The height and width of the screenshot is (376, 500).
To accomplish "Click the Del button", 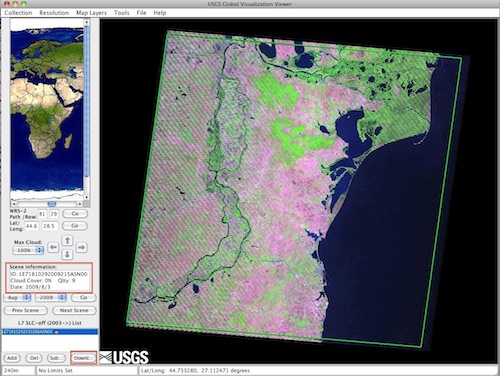I will tap(34, 358).
